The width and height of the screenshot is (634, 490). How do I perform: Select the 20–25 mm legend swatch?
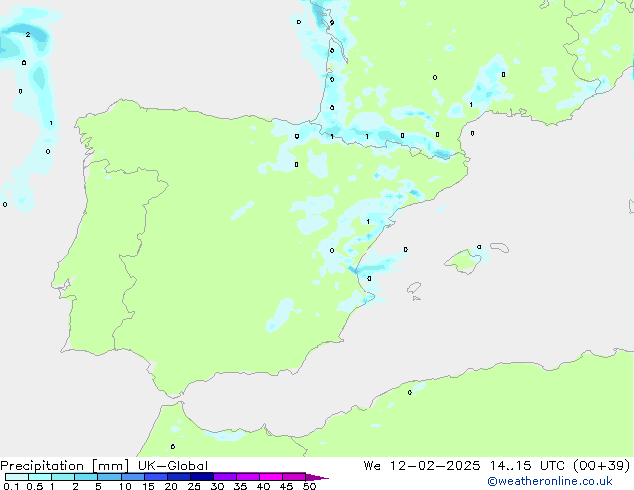(x=178, y=477)
